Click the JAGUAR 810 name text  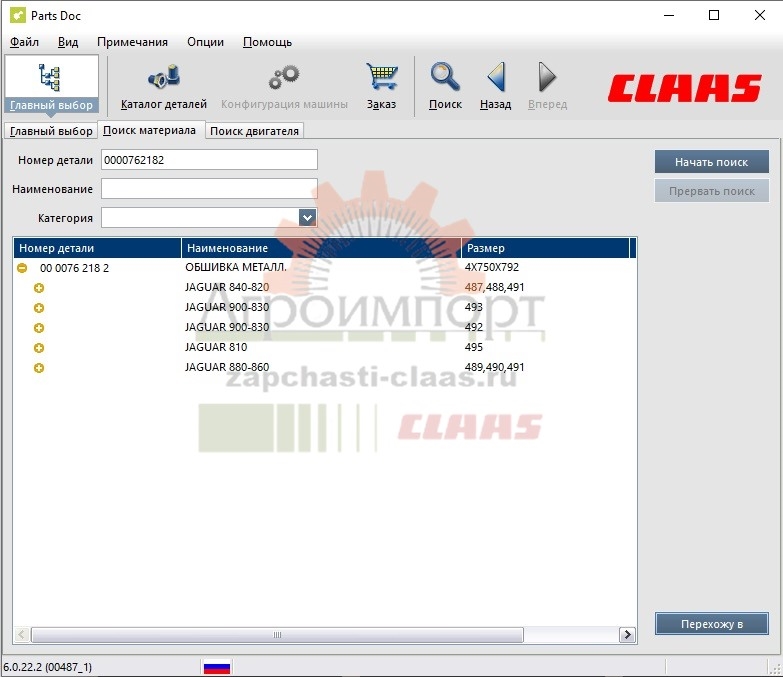pos(216,347)
